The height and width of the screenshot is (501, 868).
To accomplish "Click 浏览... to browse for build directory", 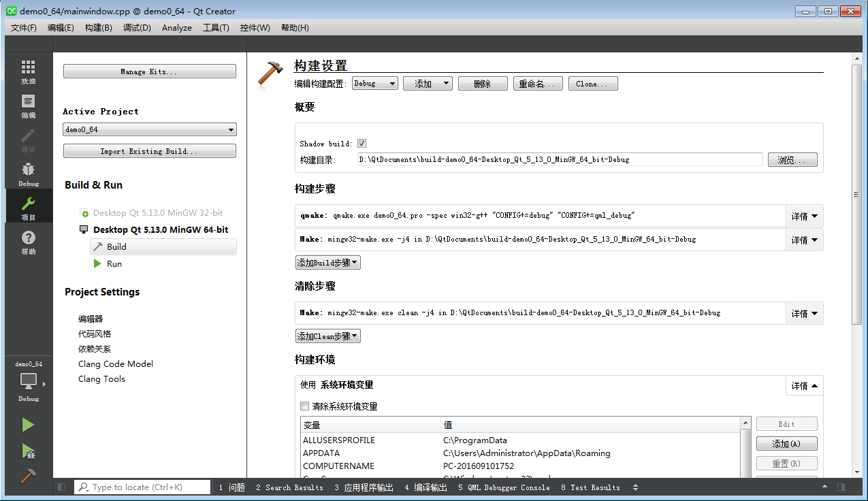I will click(792, 159).
